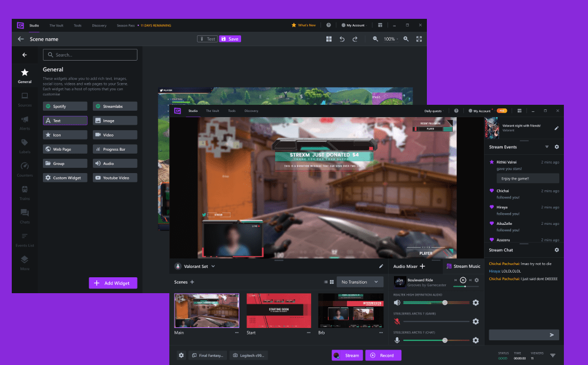The image size is (588, 365).
Task: Click the widget Search input field
Action: pyautogui.click(x=90, y=55)
